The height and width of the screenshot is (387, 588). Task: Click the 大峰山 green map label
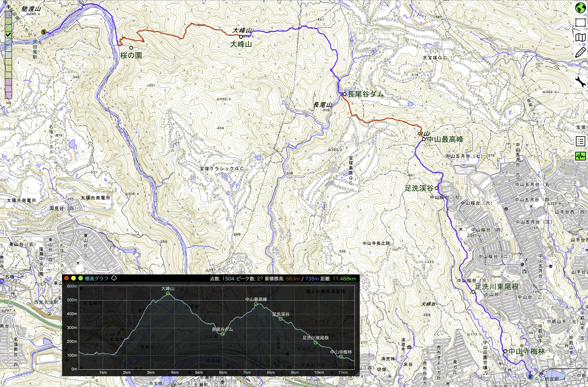(241, 44)
